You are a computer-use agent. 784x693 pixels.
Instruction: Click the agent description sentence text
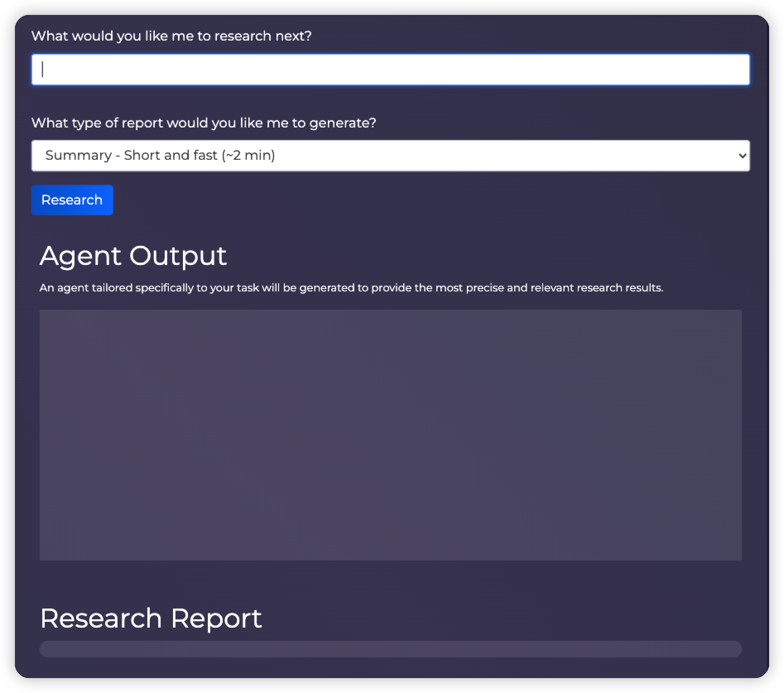click(x=351, y=288)
